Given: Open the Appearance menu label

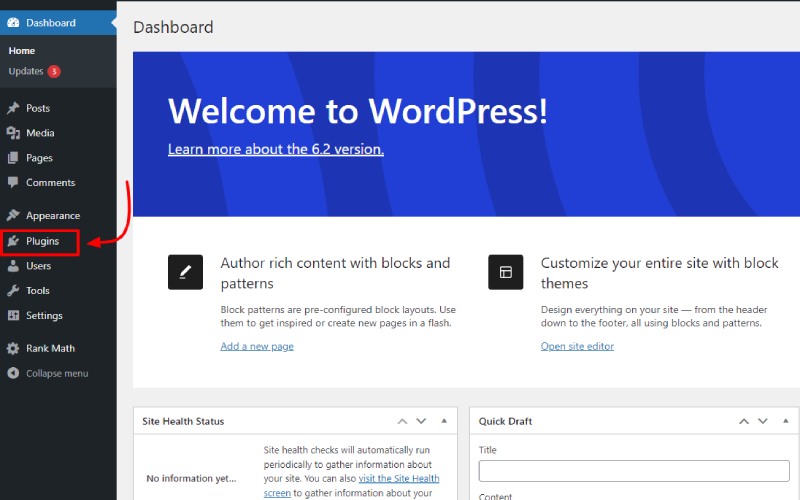Looking at the screenshot, I should pyautogui.click(x=53, y=216).
